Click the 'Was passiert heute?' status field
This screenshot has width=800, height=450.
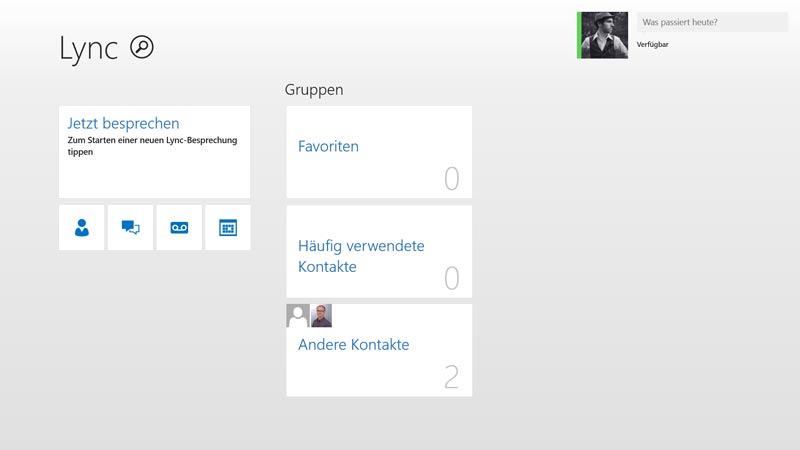coord(712,22)
